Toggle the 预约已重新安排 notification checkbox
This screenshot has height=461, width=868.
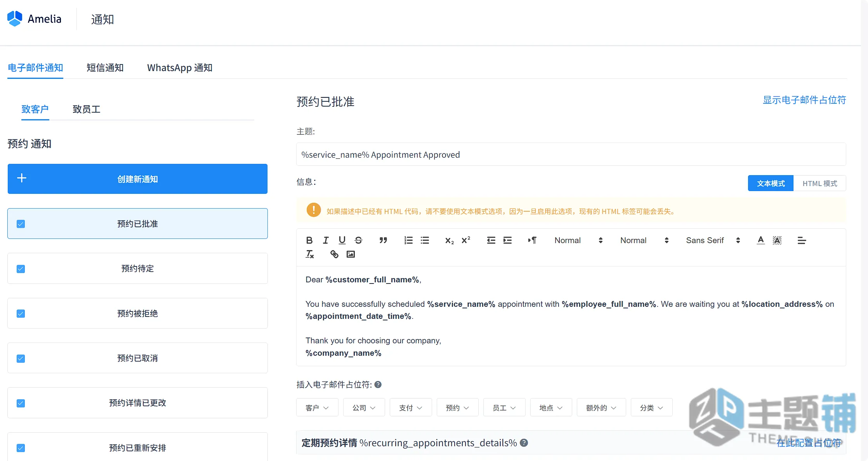(x=21, y=448)
